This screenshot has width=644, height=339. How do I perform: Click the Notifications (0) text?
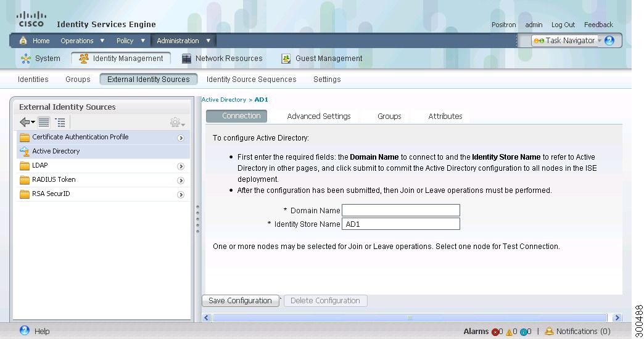coord(583,331)
